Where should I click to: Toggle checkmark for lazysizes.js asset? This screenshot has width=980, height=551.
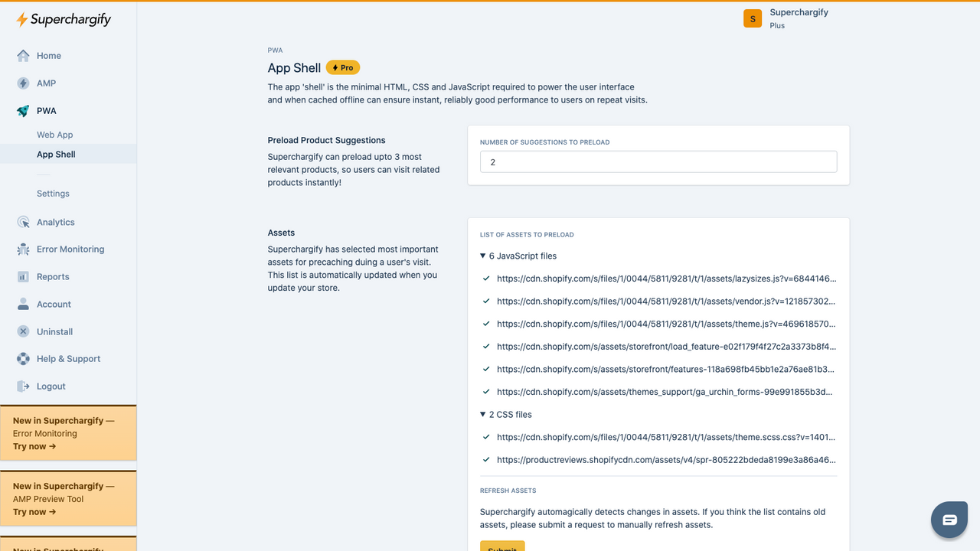click(x=486, y=279)
